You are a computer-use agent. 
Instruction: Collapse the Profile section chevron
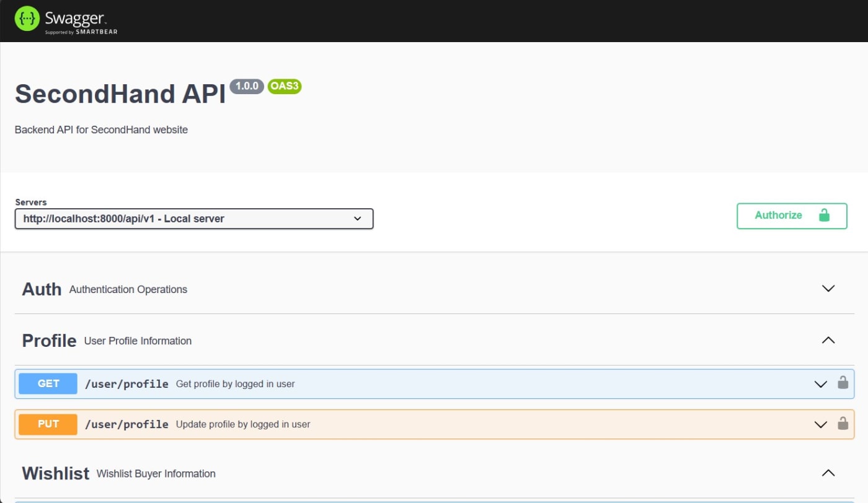[x=828, y=340]
